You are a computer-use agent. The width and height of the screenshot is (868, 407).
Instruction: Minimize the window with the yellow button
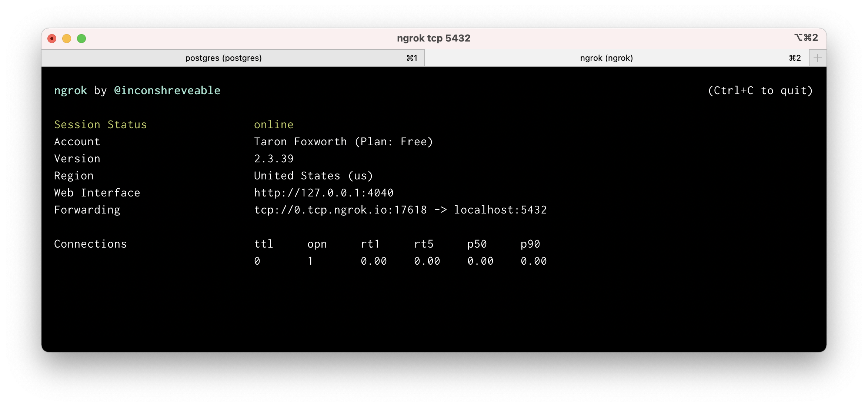(67, 39)
